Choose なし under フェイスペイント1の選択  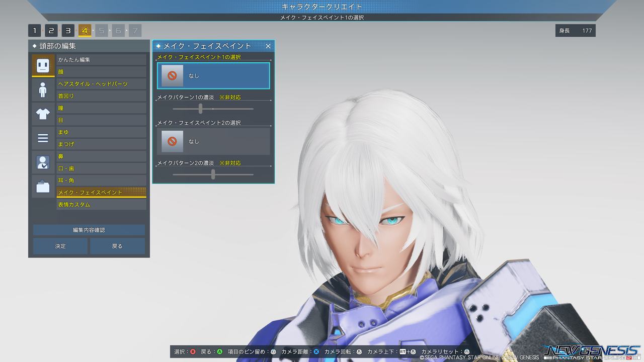click(213, 76)
